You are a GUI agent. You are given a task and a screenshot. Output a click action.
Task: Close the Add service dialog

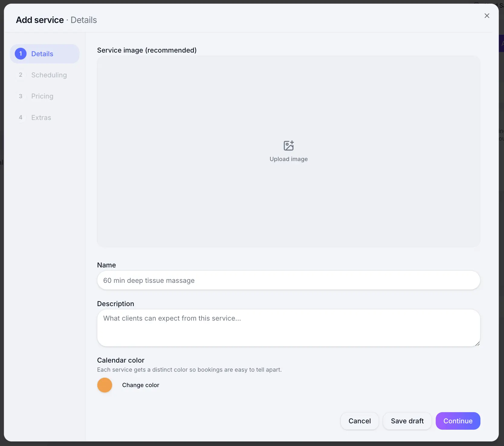click(x=487, y=16)
